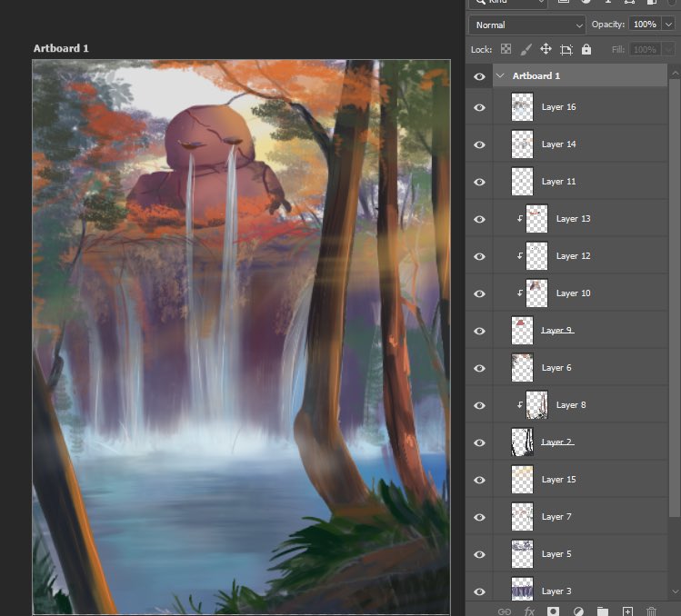Lock position move-arrows icon
The width and height of the screenshot is (681, 616).
point(546,49)
